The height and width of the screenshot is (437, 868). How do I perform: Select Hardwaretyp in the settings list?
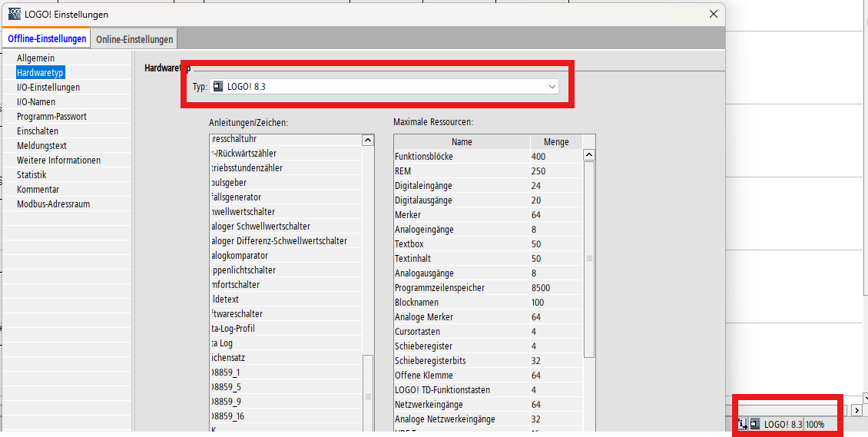(x=41, y=72)
